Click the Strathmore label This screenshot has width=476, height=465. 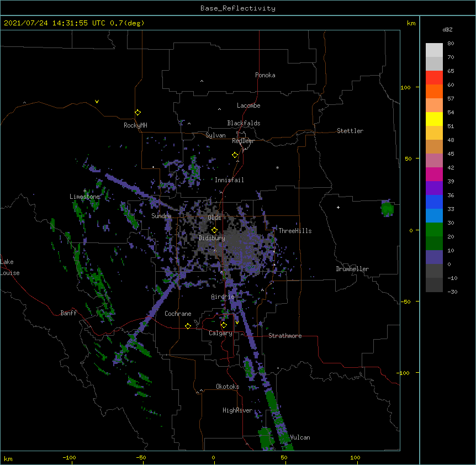coord(285,336)
